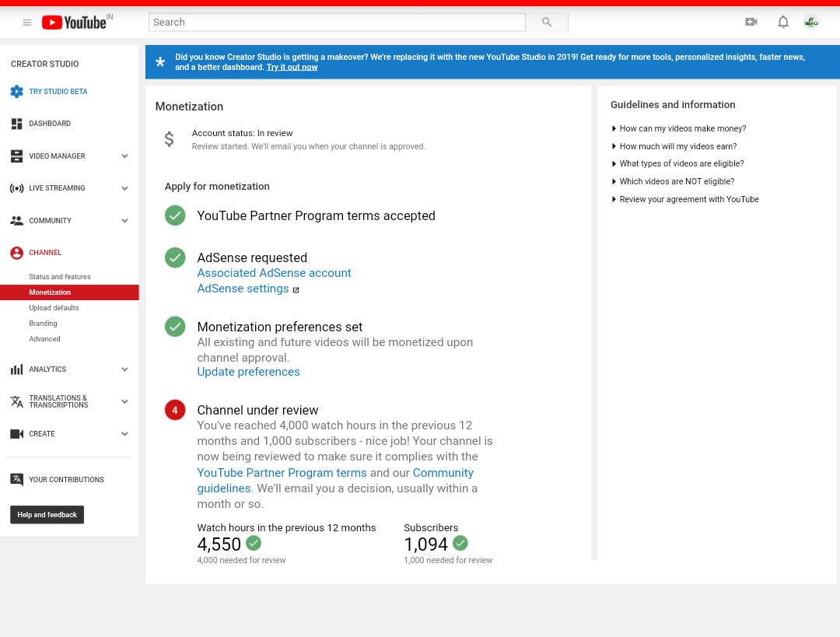Open the account avatar menu
The width and height of the screenshot is (840, 637).
click(811, 22)
